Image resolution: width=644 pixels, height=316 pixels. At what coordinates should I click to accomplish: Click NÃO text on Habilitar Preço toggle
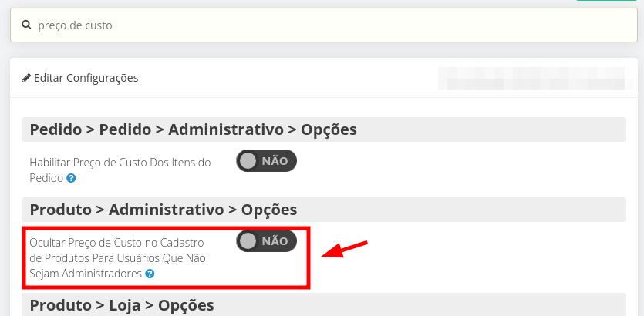point(275,161)
